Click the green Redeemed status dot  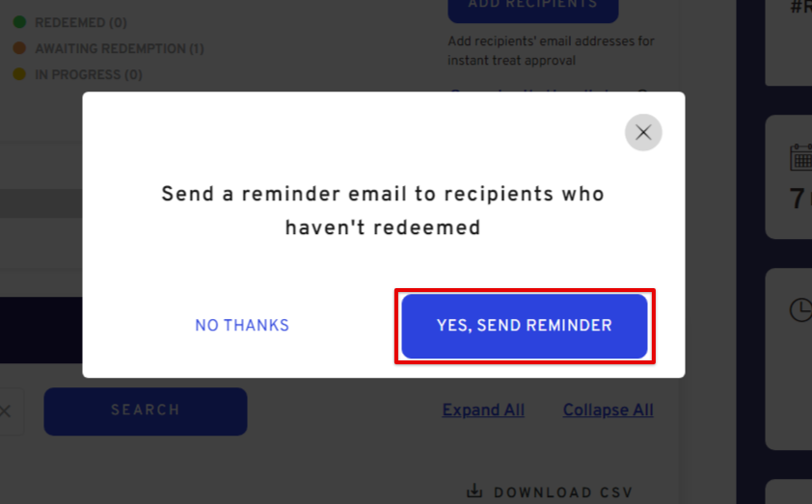[19, 22]
